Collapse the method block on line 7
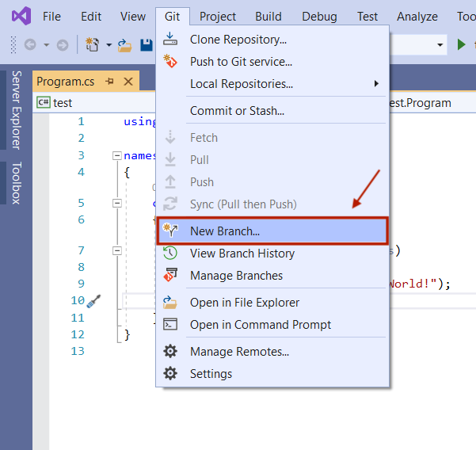 (x=117, y=250)
